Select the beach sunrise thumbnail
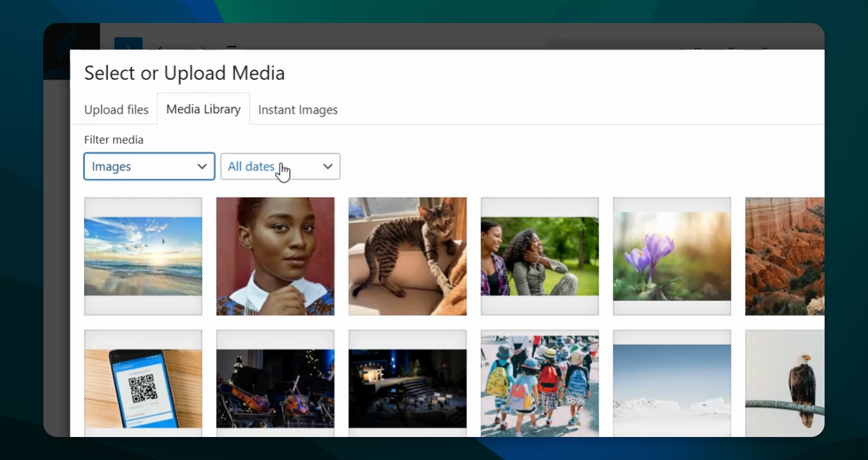 [x=143, y=256]
